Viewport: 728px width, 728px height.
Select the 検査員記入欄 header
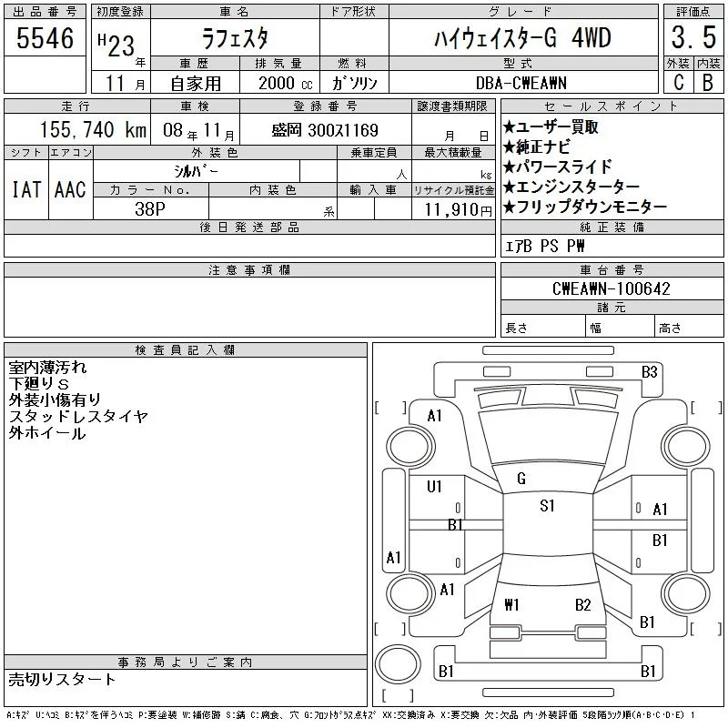click(186, 350)
